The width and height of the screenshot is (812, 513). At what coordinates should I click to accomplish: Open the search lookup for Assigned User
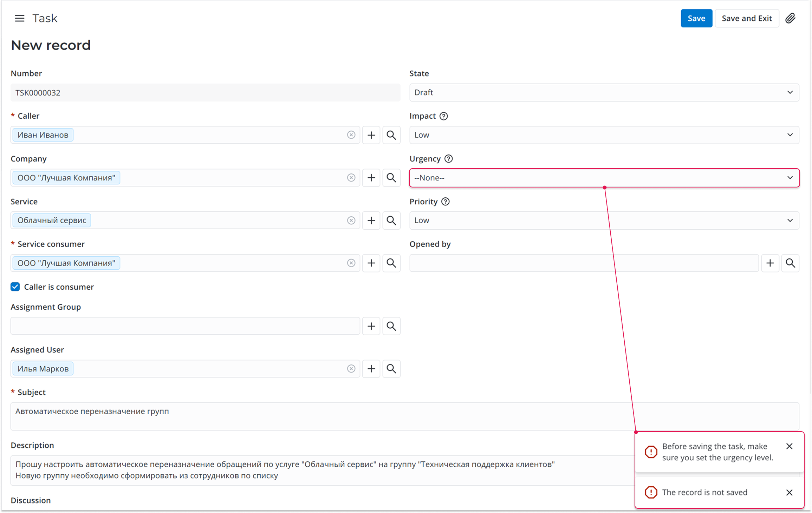(x=391, y=369)
